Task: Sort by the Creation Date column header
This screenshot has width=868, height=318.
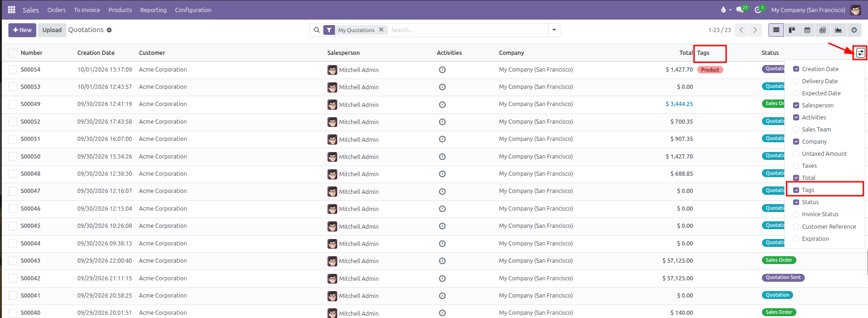Action: (96, 53)
